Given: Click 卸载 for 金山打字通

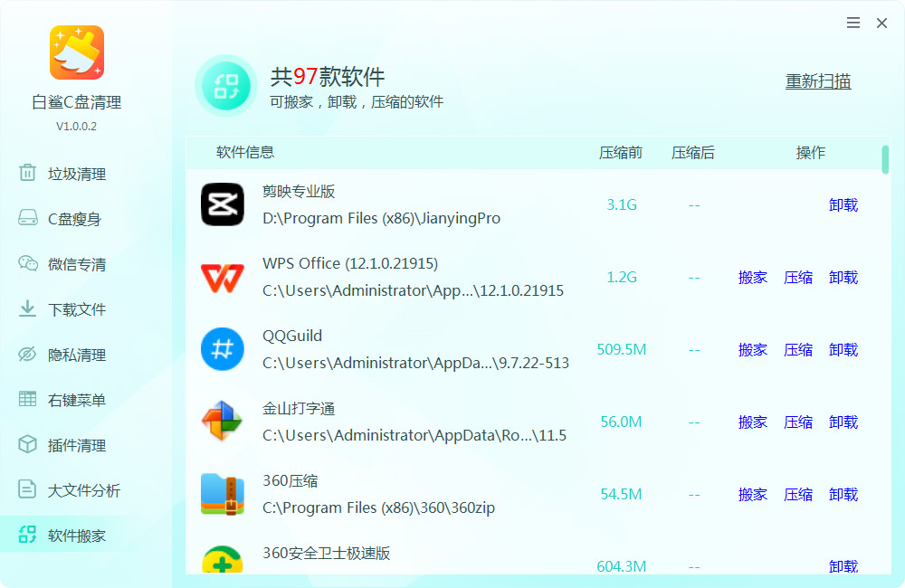Looking at the screenshot, I should click(x=843, y=422).
